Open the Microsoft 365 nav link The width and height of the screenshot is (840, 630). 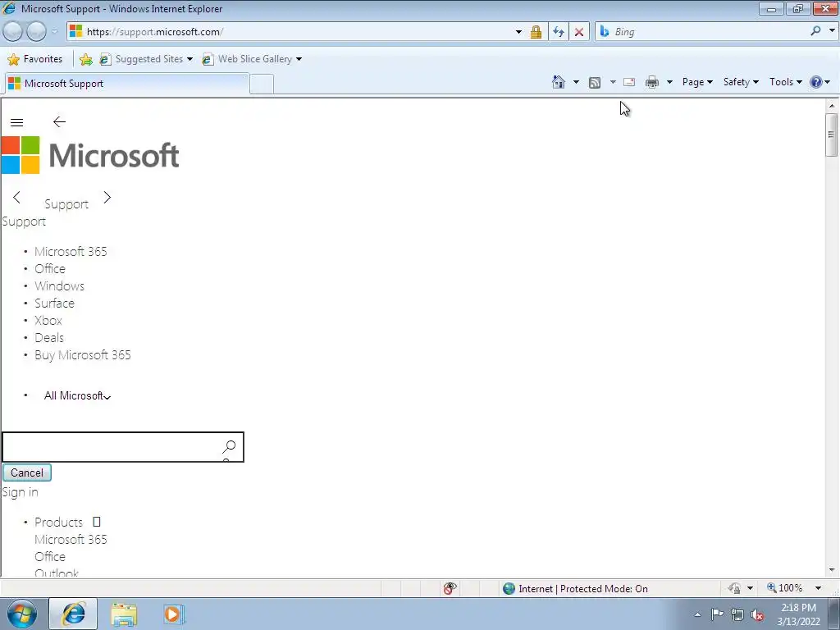71,252
